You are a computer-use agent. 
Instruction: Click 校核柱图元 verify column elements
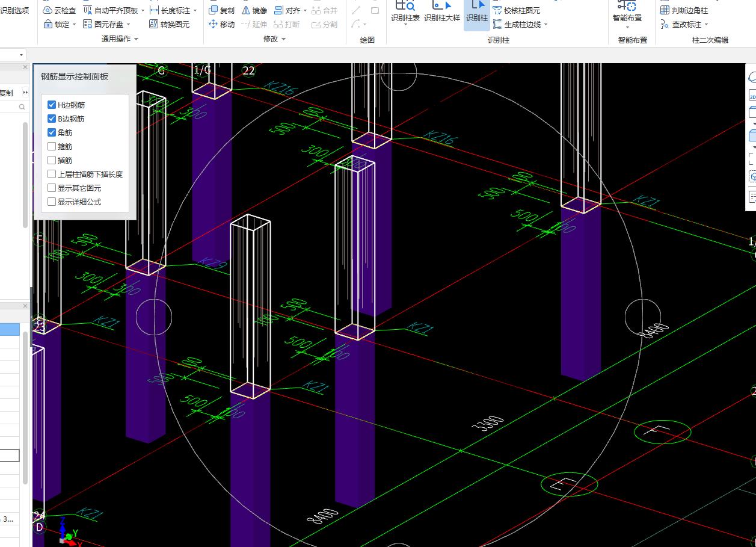pyautogui.click(x=516, y=10)
